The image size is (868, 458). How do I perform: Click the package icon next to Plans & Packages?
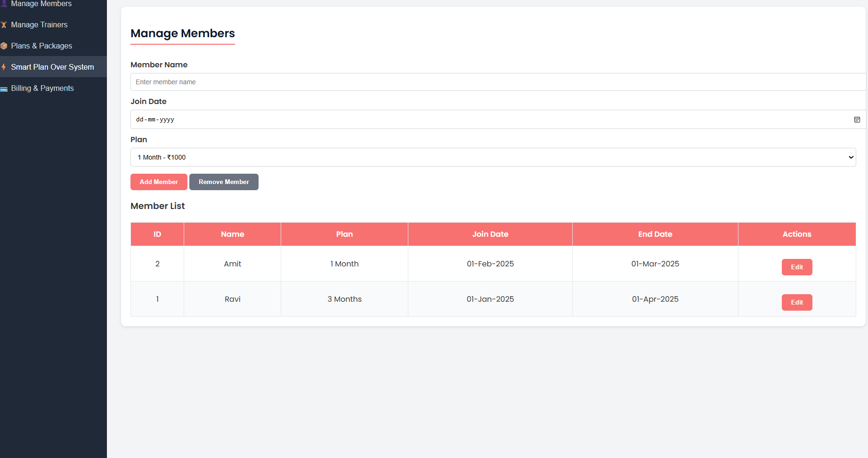[x=4, y=46]
